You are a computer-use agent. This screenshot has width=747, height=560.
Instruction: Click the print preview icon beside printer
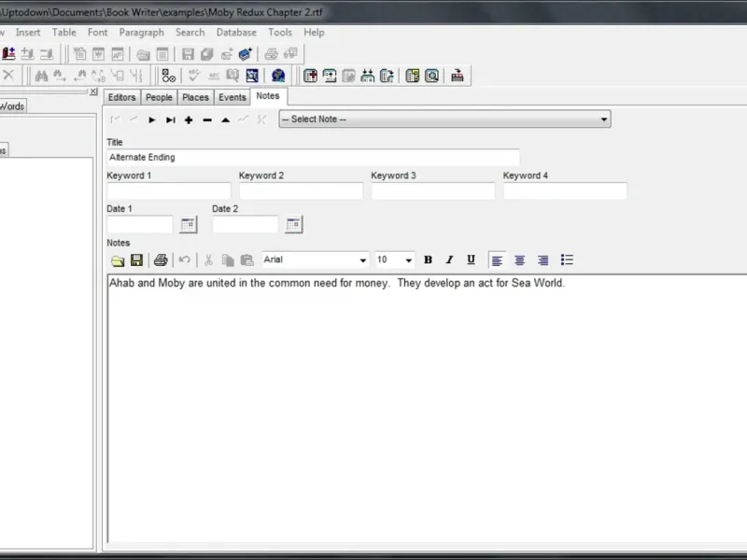290,54
